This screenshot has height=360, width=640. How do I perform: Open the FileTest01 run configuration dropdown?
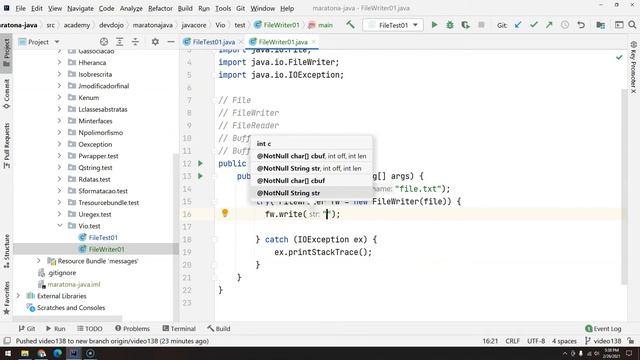coord(393,25)
